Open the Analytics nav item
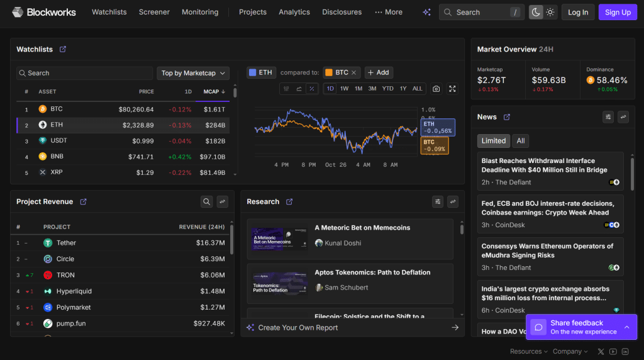Image resolution: width=644 pixels, height=360 pixels. 294,13
